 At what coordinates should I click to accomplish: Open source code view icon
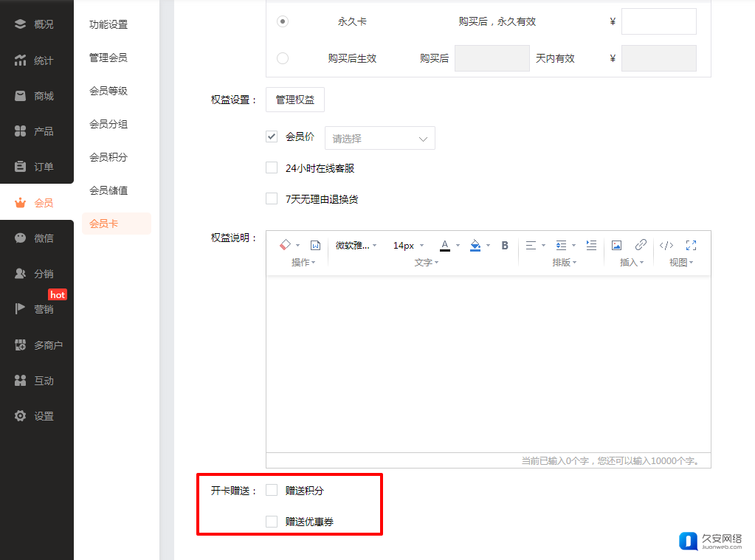pos(666,245)
